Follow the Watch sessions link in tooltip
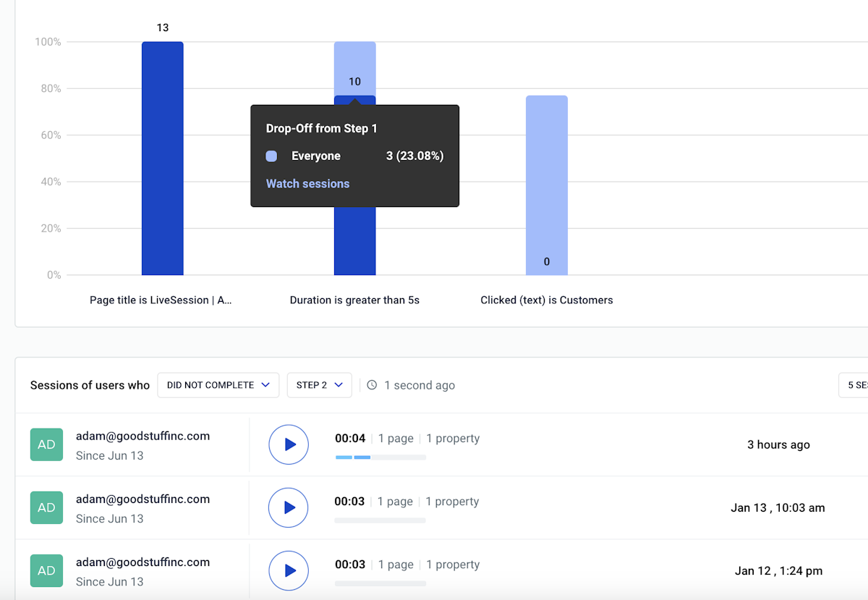Image resolution: width=868 pixels, height=600 pixels. tap(307, 184)
